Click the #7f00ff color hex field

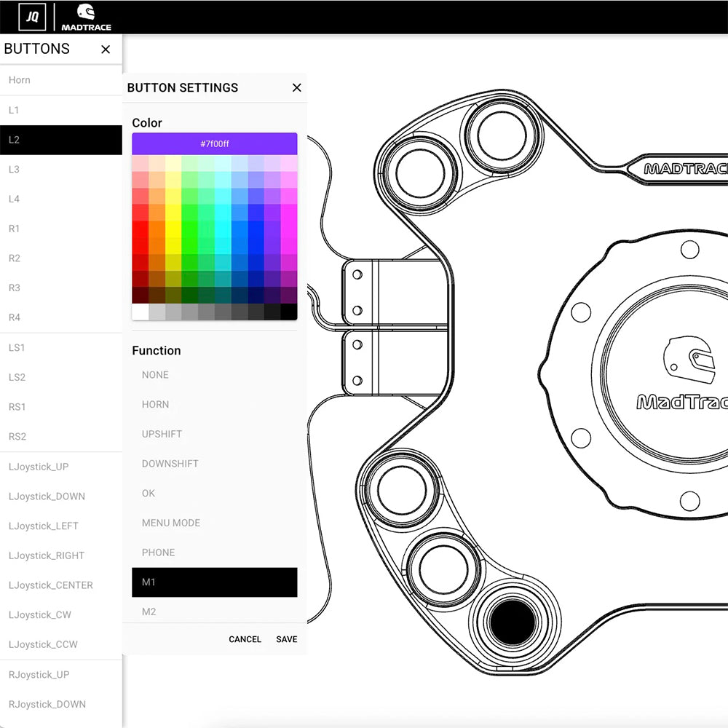[x=214, y=143]
